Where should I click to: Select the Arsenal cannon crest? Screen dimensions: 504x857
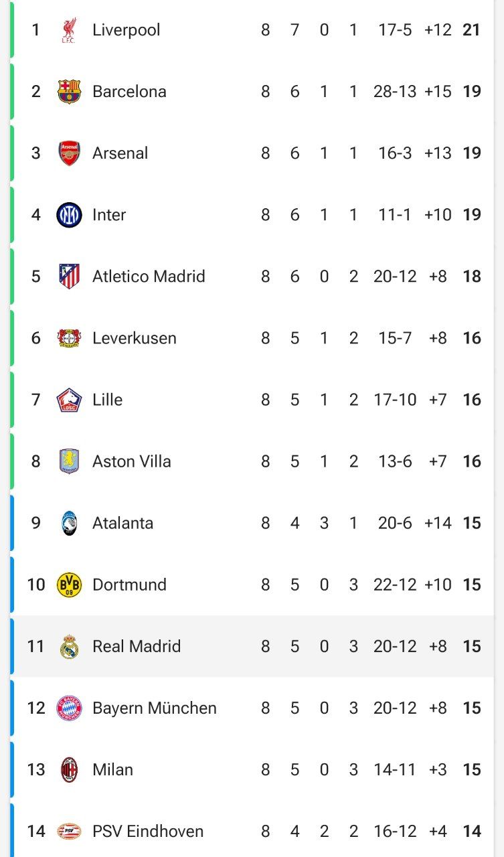(69, 153)
